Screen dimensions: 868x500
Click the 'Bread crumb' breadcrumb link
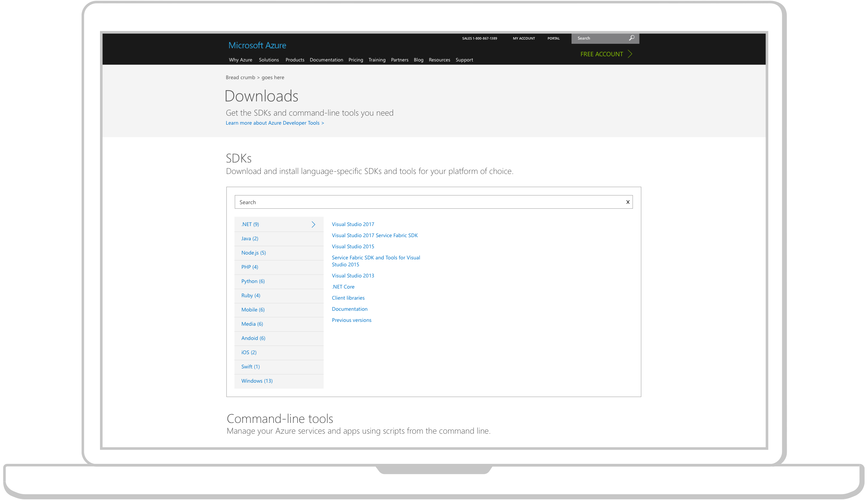[x=240, y=77]
